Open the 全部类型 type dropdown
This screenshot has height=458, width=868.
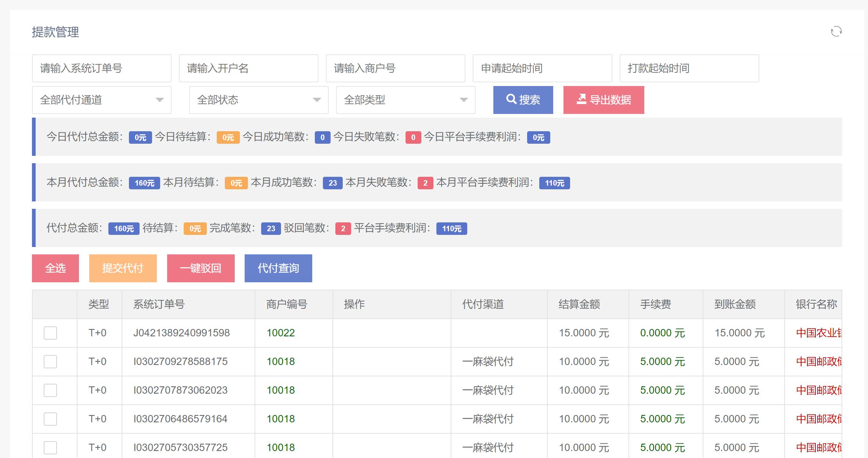coord(406,100)
